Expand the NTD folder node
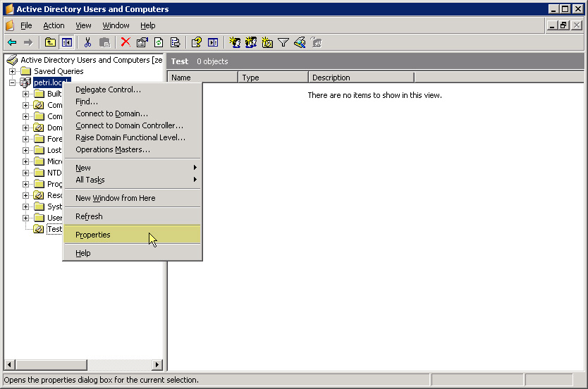588x389 pixels. pyautogui.click(x=25, y=173)
